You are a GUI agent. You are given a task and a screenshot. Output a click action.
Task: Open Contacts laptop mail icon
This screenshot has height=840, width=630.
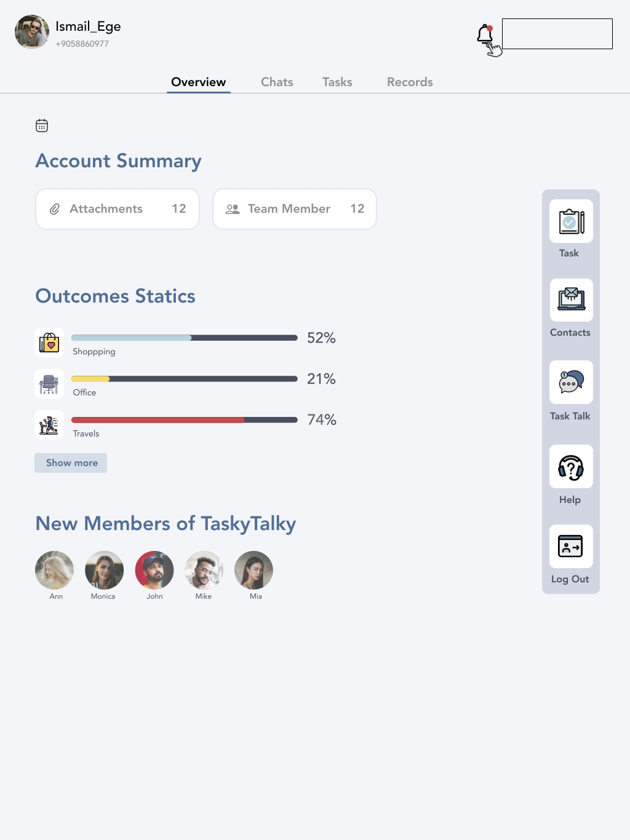[572, 300]
